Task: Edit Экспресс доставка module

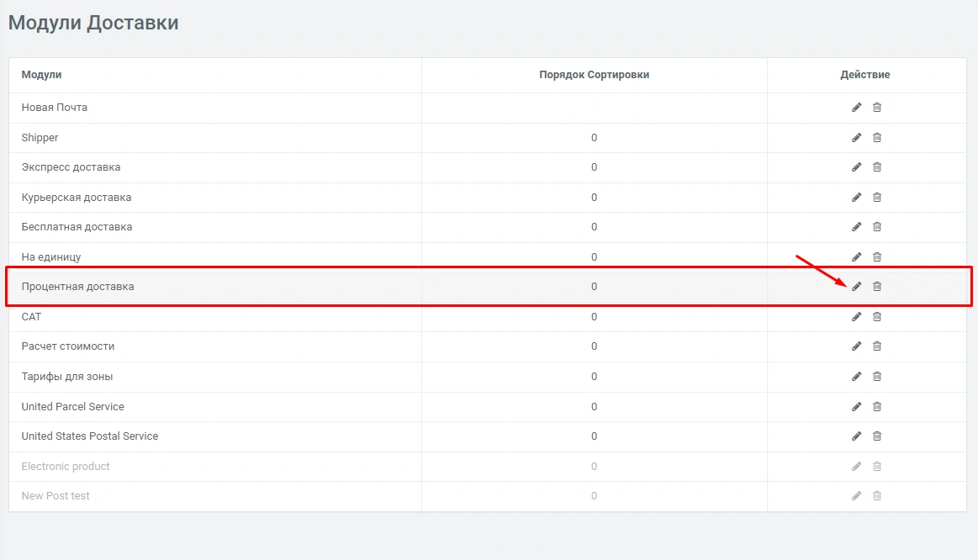Action: (x=856, y=167)
